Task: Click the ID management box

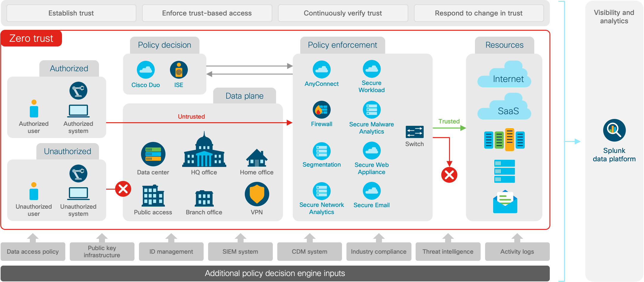Action: click(171, 252)
